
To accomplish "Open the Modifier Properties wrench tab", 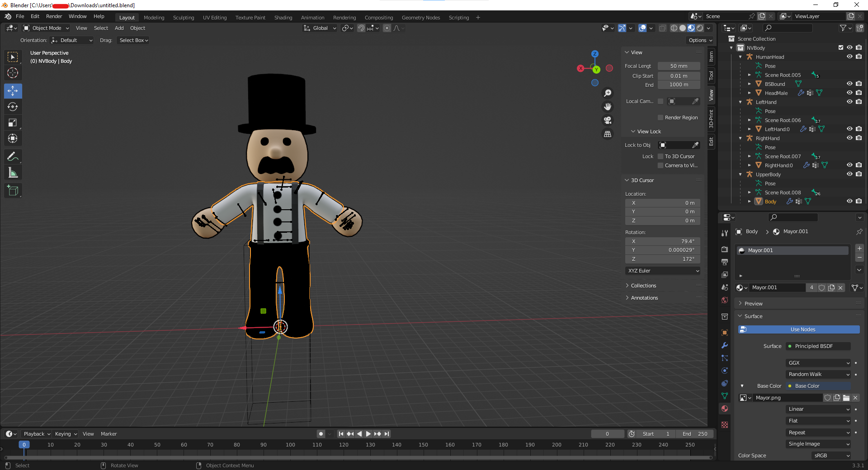I will pos(724,346).
